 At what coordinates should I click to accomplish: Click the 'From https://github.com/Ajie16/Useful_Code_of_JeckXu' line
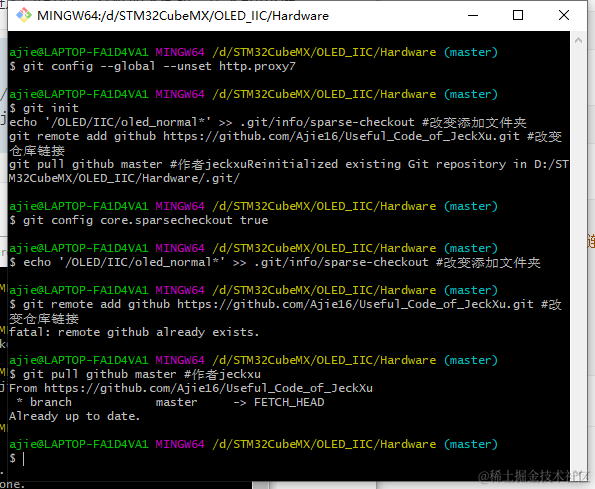(x=191, y=388)
